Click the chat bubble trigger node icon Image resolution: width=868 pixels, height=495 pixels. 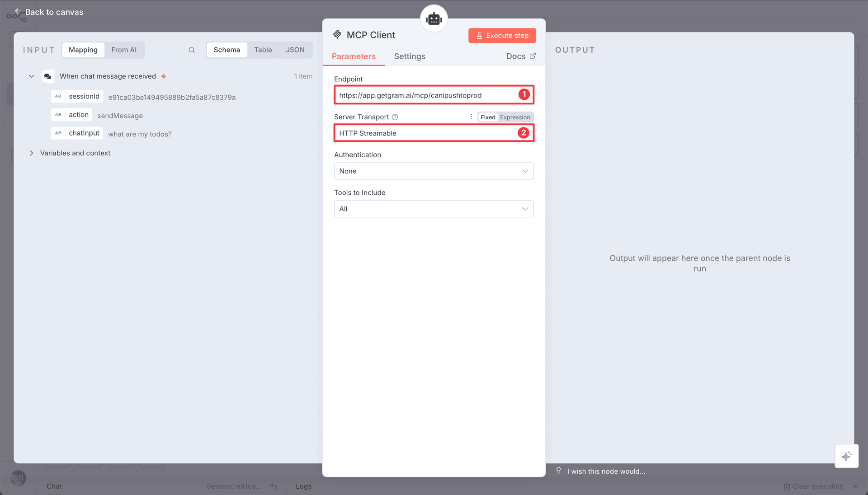click(47, 76)
